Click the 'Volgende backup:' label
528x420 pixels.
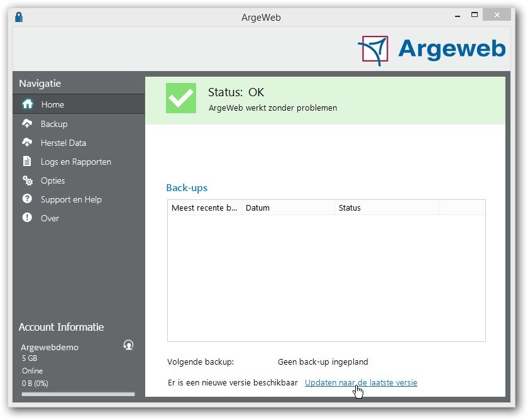[201, 362]
